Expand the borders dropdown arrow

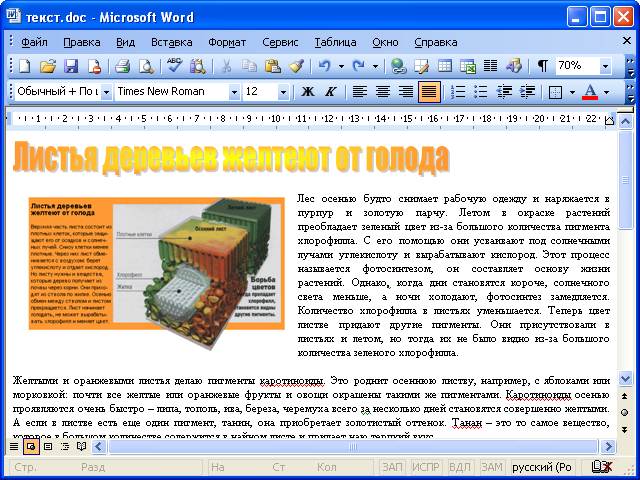coord(572,92)
